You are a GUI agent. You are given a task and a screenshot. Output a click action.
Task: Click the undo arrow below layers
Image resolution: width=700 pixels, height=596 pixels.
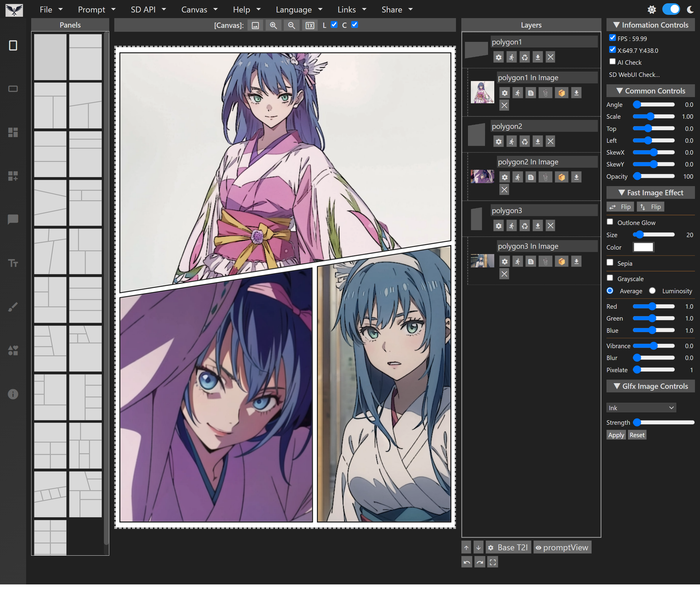point(467,562)
